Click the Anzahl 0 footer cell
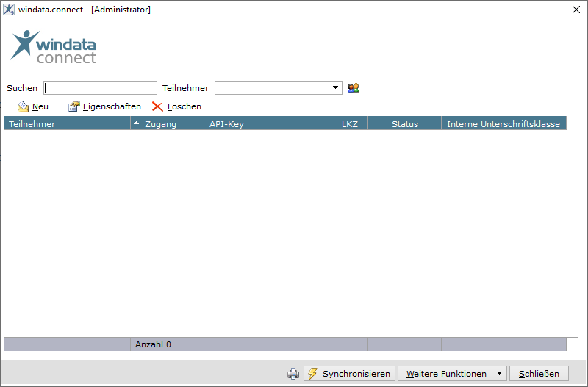588x387 pixels. [x=168, y=344]
